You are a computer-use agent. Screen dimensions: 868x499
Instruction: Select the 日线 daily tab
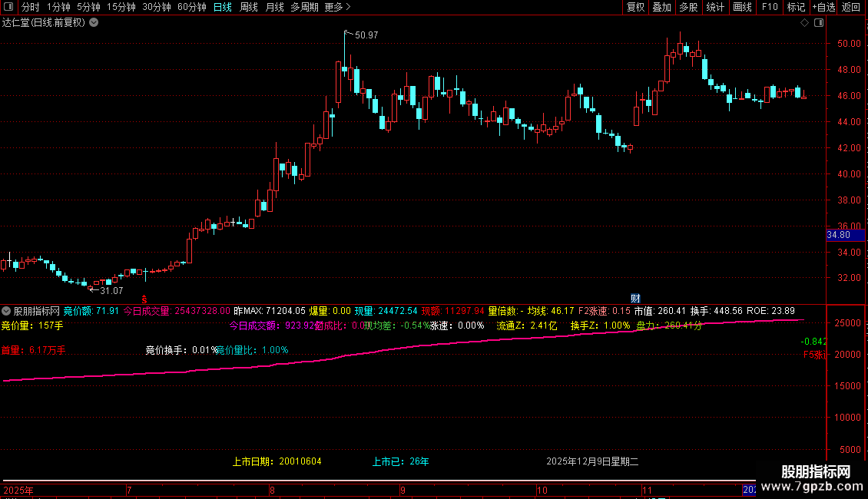tap(223, 7)
